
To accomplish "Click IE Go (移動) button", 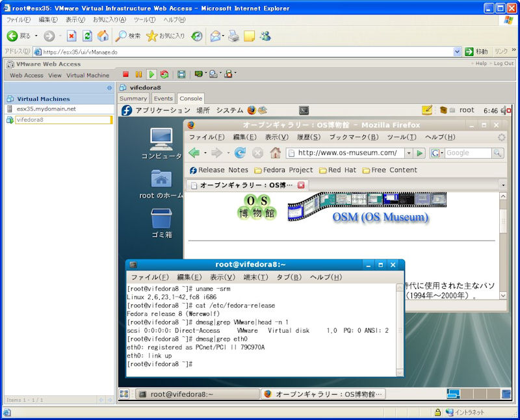I will pyautogui.click(x=476, y=51).
